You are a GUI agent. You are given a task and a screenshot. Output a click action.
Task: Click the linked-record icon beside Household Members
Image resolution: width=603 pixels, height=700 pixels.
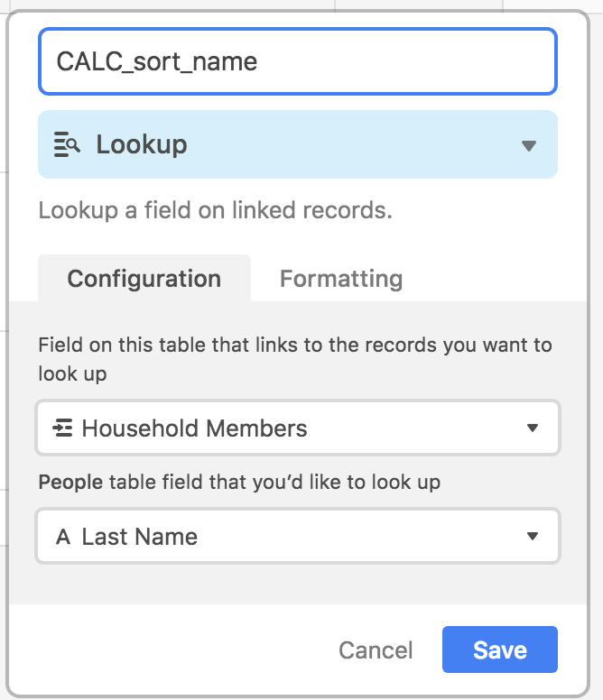[62, 428]
